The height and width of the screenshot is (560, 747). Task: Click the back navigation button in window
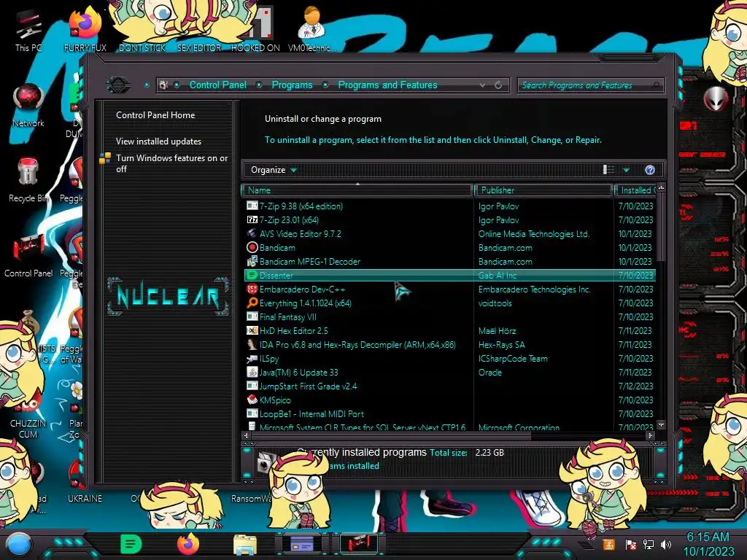click(x=117, y=85)
